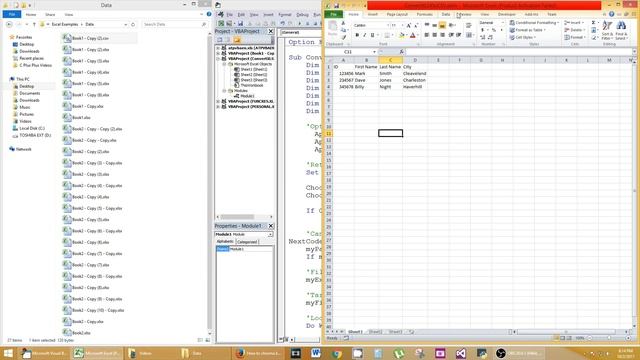
Task: Collapse Microsoft Excel Objects folder in project tree
Action: (224, 64)
